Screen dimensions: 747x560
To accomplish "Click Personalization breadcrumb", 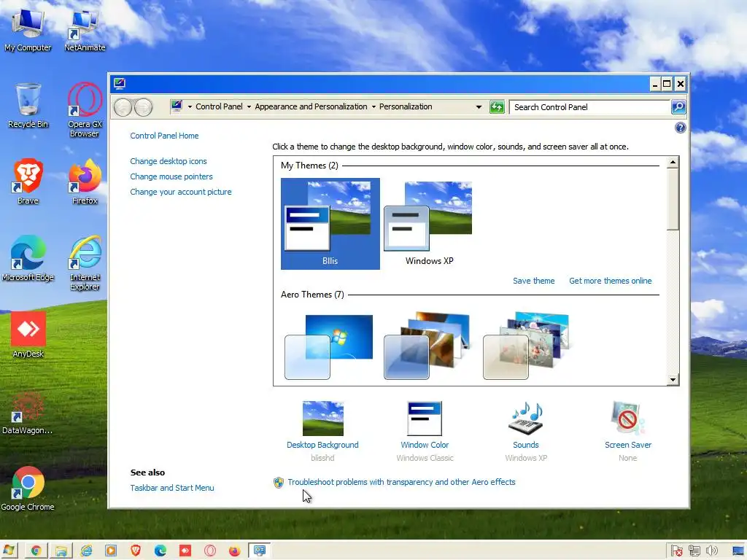I will coord(406,106).
